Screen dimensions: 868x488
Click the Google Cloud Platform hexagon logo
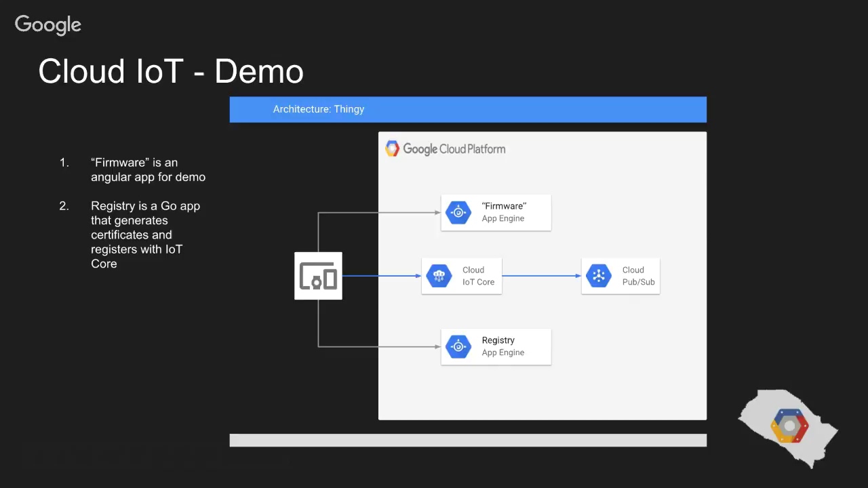(392, 148)
